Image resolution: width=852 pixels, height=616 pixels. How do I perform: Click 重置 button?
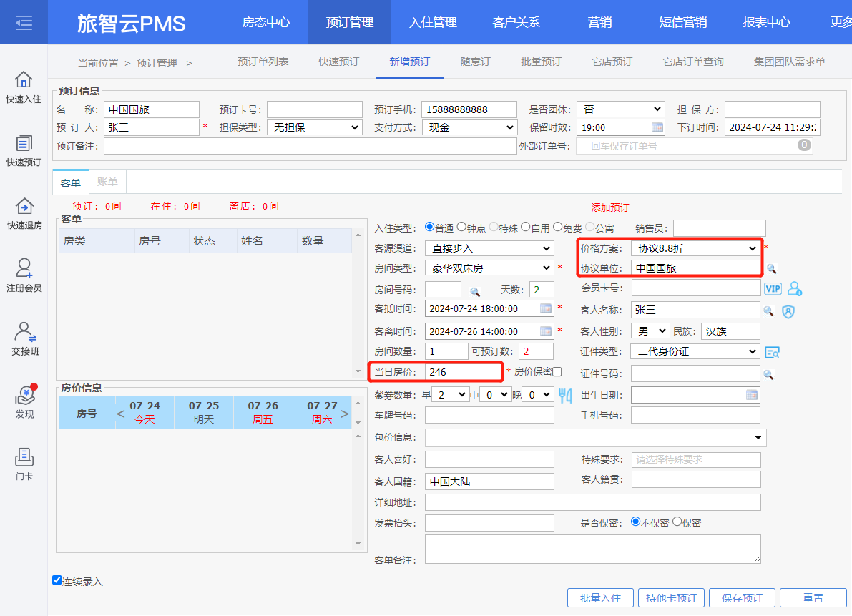813,597
